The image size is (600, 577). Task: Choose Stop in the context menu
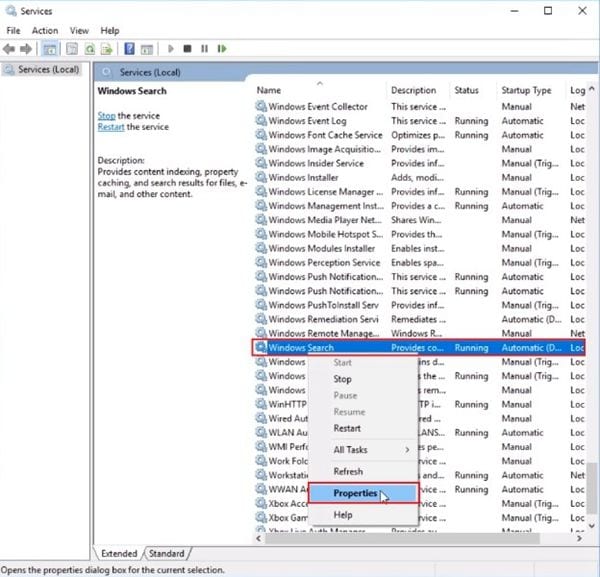[363, 379]
